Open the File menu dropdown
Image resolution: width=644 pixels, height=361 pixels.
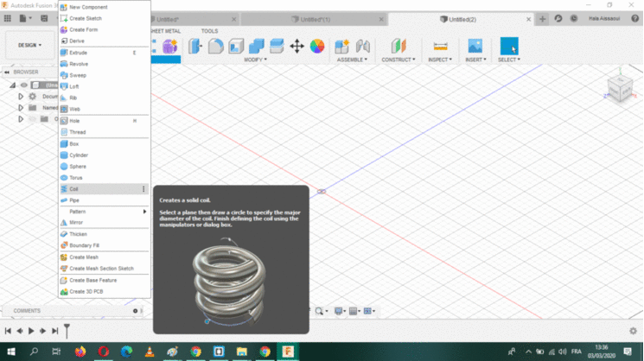pos(25,18)
